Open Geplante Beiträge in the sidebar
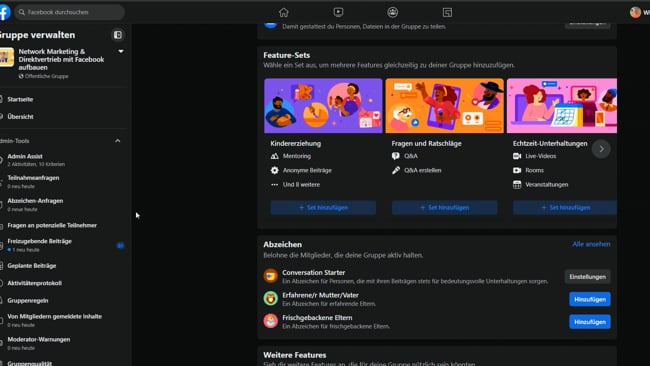 (32, 266)
